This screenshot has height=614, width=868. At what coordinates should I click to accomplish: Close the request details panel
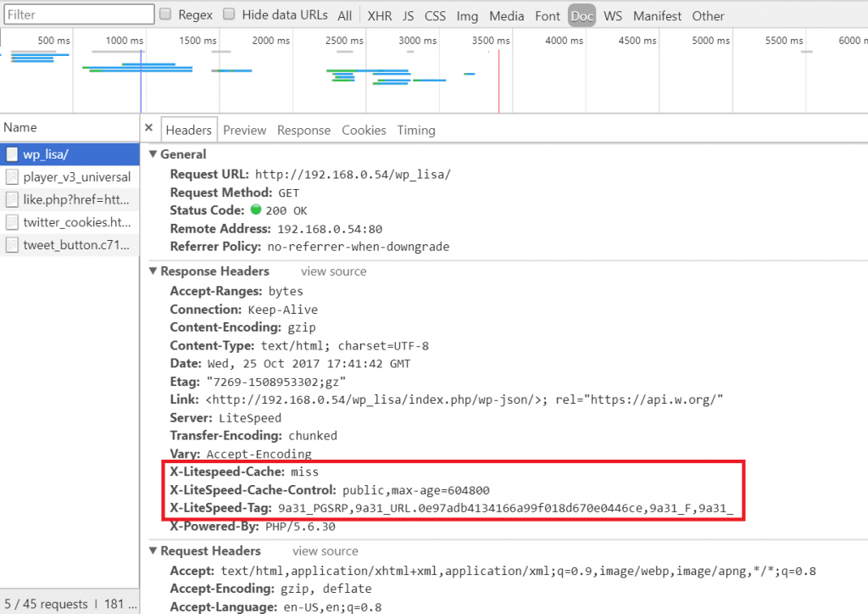148,128
